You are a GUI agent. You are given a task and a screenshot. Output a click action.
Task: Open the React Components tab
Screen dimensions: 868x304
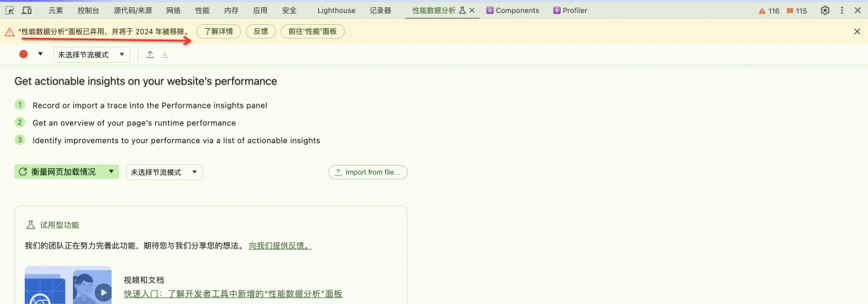(x=513, y=10)
